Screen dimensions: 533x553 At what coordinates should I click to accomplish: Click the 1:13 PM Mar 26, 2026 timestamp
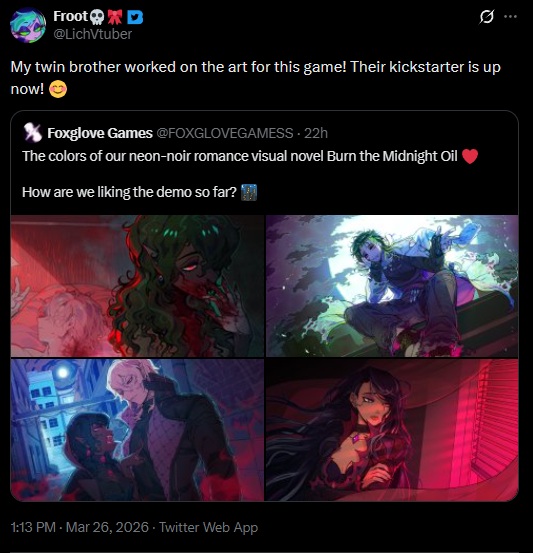pos(80,527)
